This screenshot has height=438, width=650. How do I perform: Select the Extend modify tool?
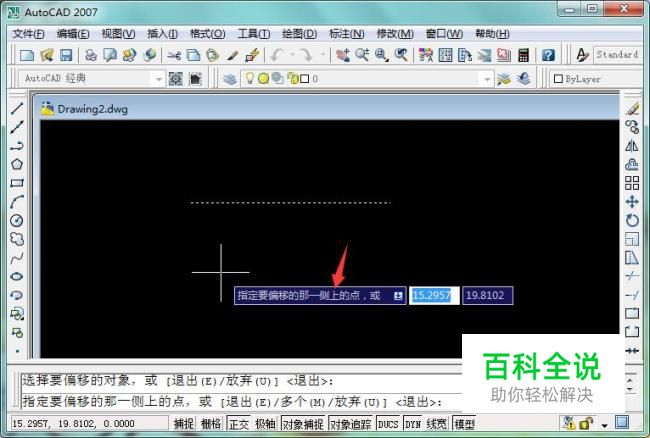[632, 295]
